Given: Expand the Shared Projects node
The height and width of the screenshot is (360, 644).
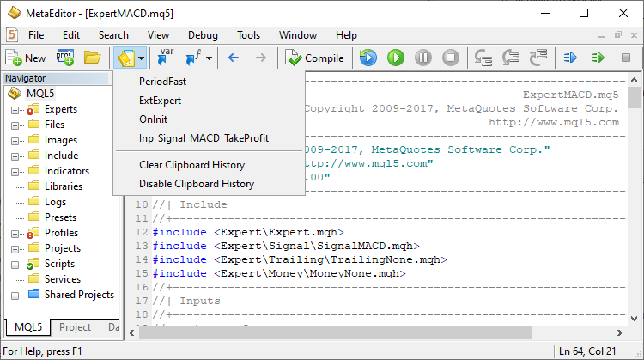Looking at the screenshot, I should point(15,296).
